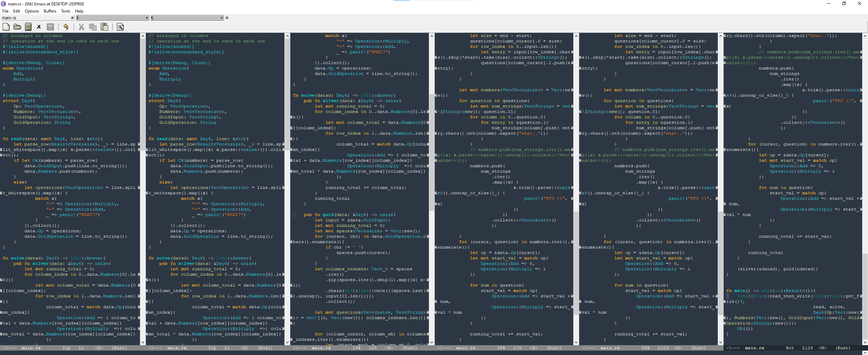Click the scrollbar thumb in the L79 pane
868x355 pixels.
(576, 263)
